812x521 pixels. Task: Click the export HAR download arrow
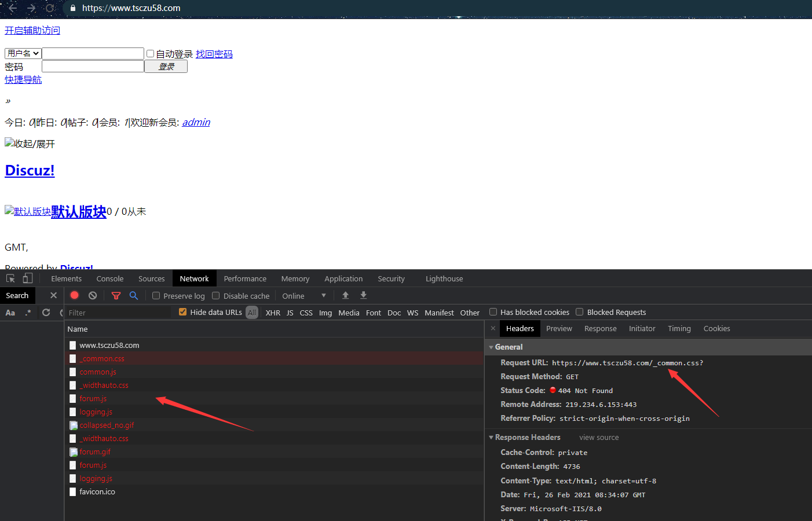364,295
